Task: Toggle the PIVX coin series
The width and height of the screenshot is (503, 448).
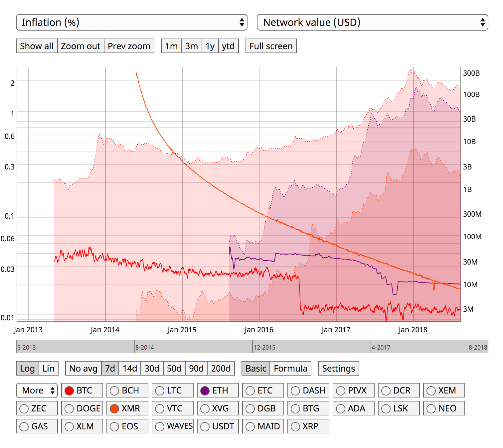Action: 354,390
